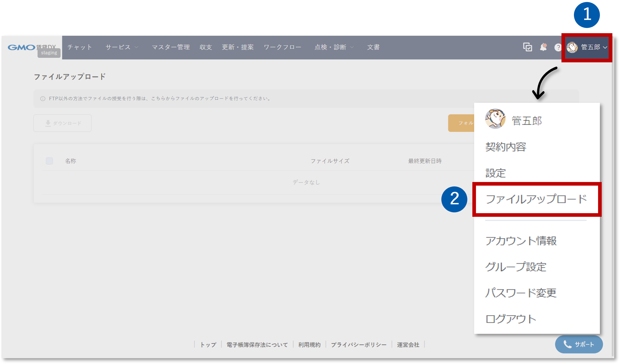The height and width of the screenshot is (364, 620).
Task: Choose ログアウト in the user menu
Action: pos(511,319)
